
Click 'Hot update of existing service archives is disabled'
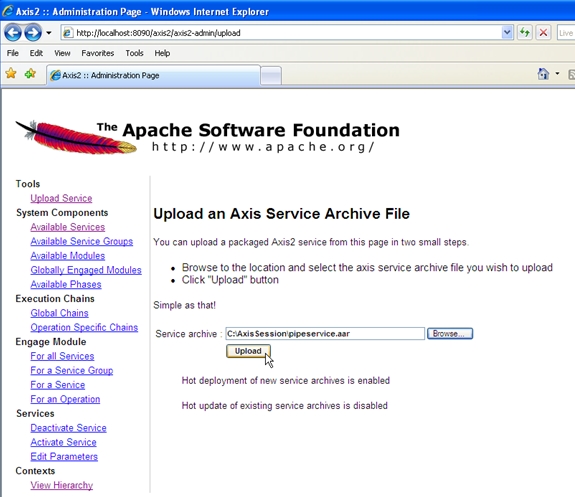pyautogui.click(x=285, y=406)
